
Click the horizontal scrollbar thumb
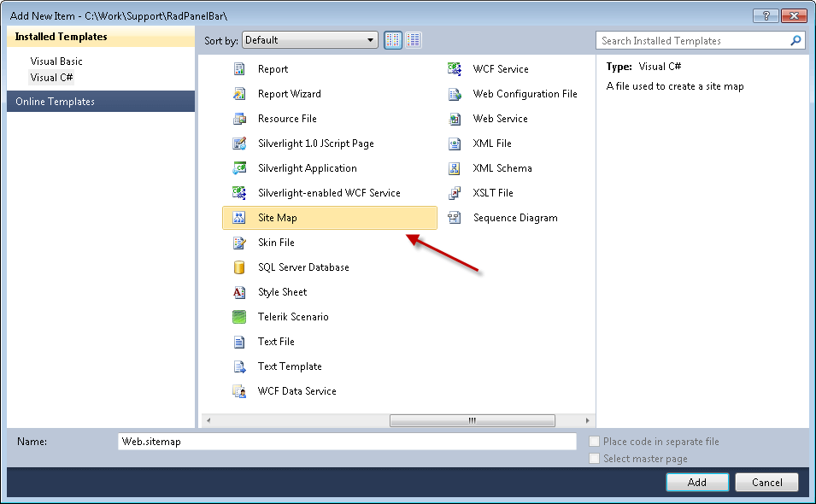[472, 420]
